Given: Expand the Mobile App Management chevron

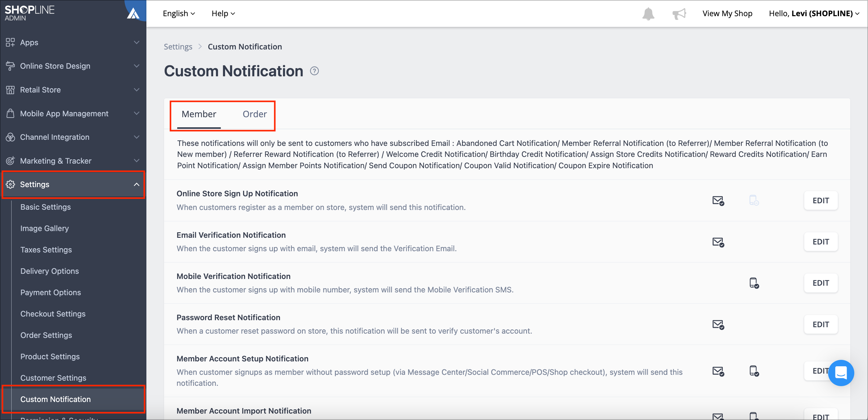Looking at the screenshot, I should click(x=136, y=113).
